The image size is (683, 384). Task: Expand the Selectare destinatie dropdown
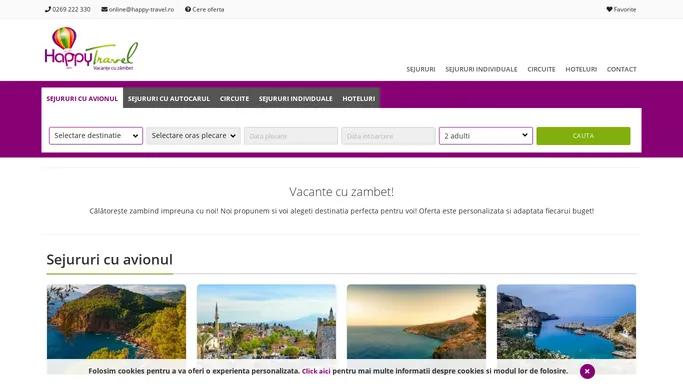click(96, 136)
